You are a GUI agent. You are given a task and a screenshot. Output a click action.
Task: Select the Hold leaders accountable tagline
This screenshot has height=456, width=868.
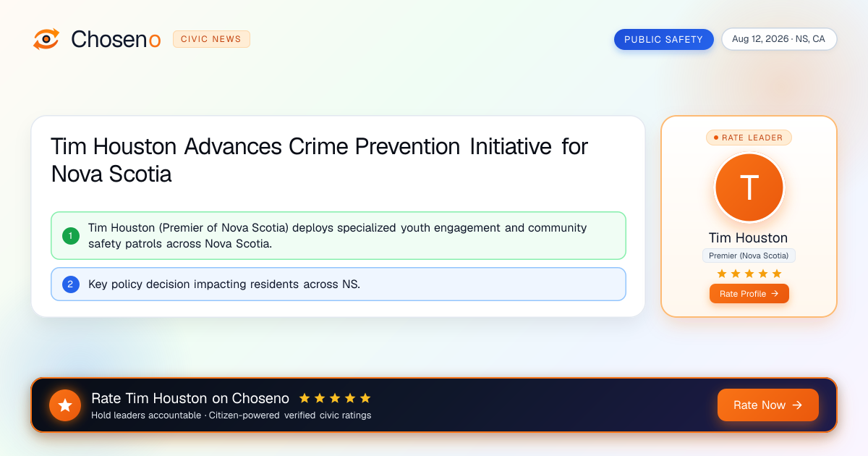(231, 415)
